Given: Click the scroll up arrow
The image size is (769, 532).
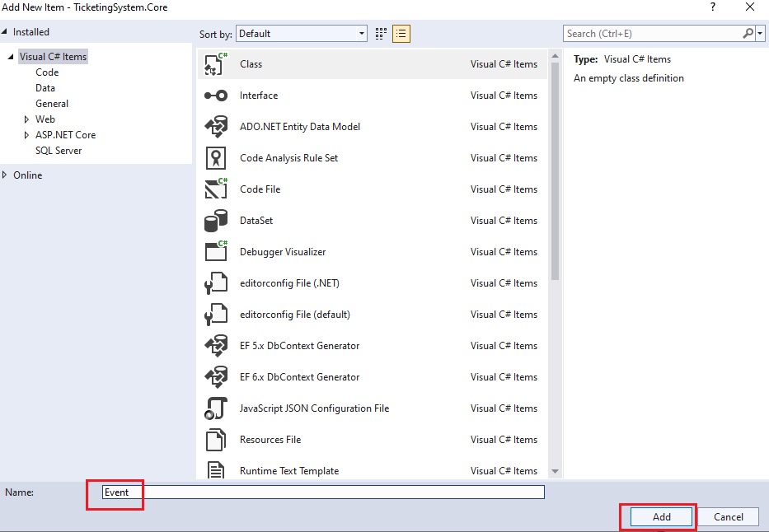Looking at the screenshot, I should click(x=556, y=56).
